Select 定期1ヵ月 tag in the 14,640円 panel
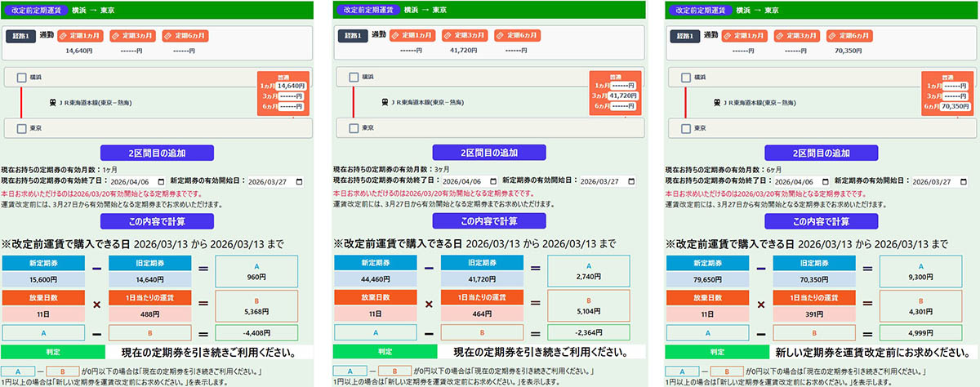 click(x=81, y=36)
